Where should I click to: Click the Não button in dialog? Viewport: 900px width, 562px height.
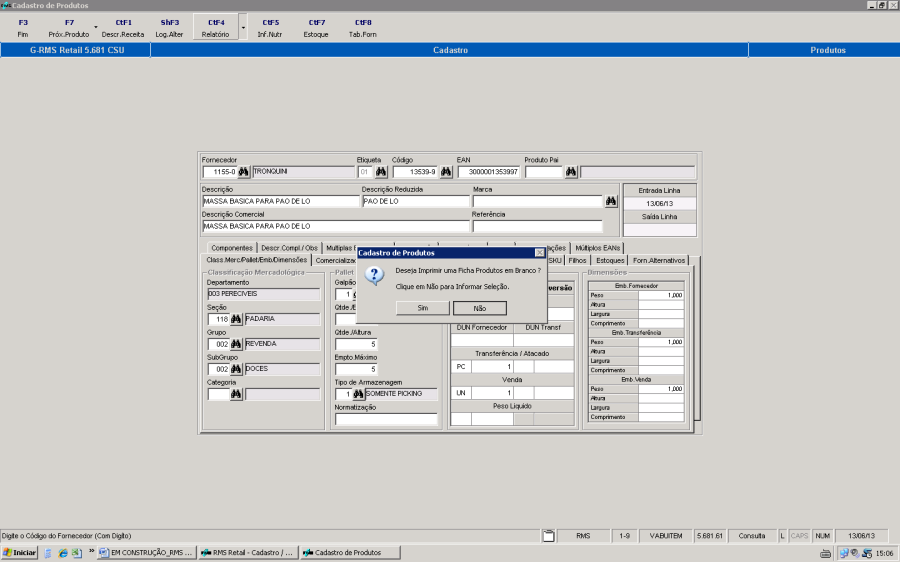480,309
